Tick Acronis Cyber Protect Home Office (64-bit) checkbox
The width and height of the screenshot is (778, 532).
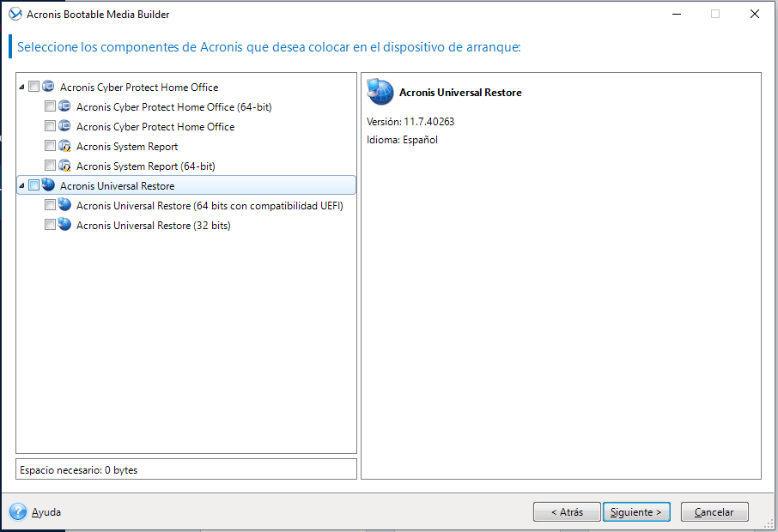[50, 106]
